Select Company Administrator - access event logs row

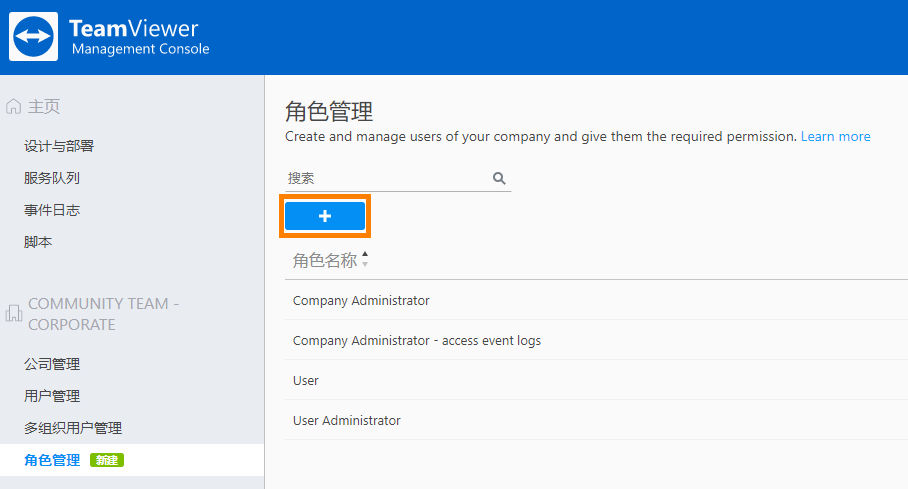596,340
